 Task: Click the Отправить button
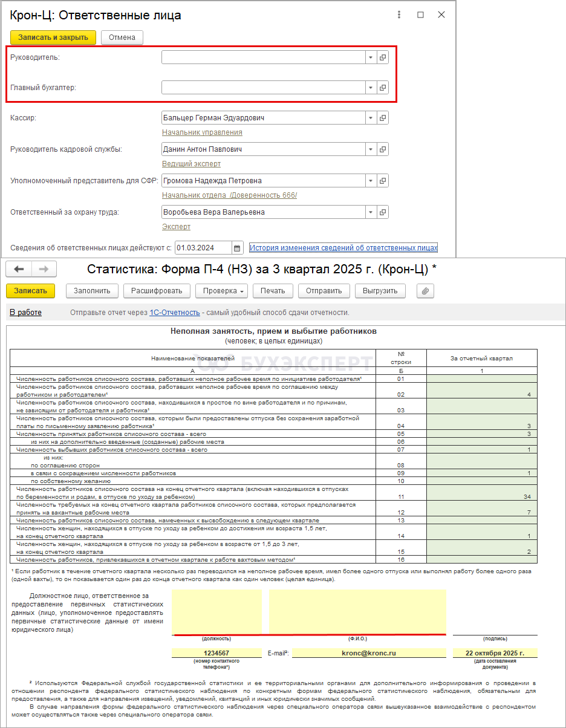324,291
